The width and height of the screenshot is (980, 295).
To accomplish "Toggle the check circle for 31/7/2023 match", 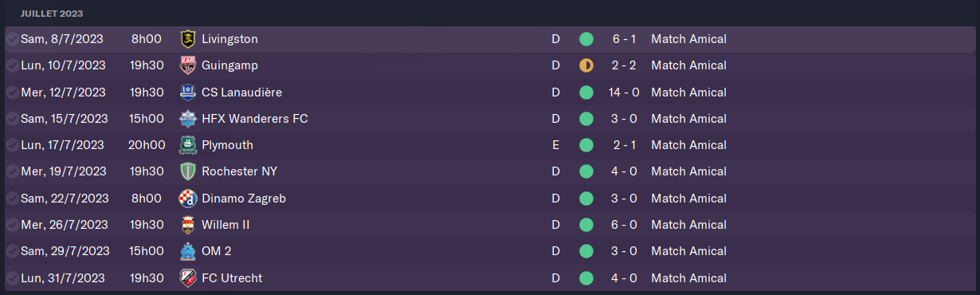I will 12,278.
